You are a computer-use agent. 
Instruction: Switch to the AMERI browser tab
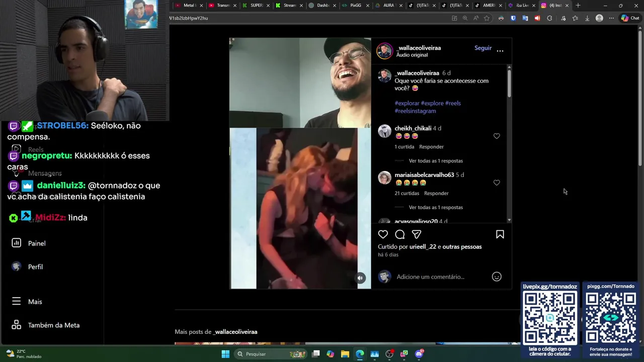[489, 6]
